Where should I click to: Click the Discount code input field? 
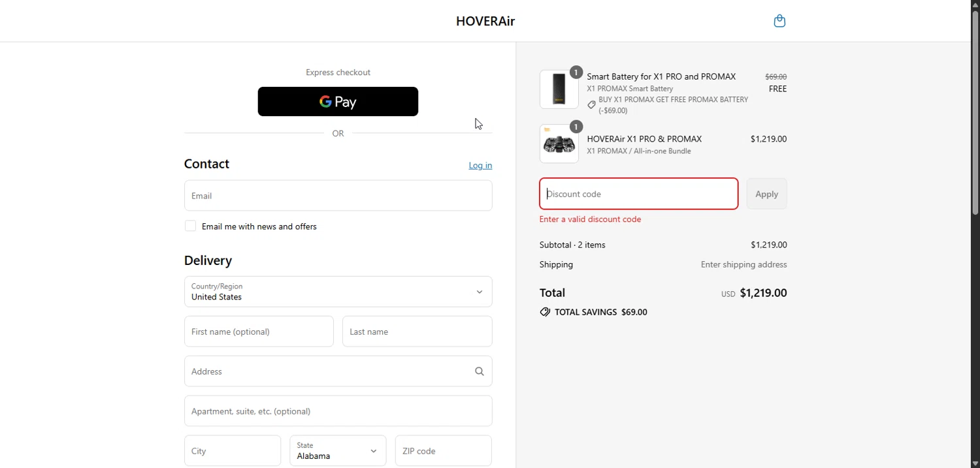pyautogui.click(x=639, y=193)
